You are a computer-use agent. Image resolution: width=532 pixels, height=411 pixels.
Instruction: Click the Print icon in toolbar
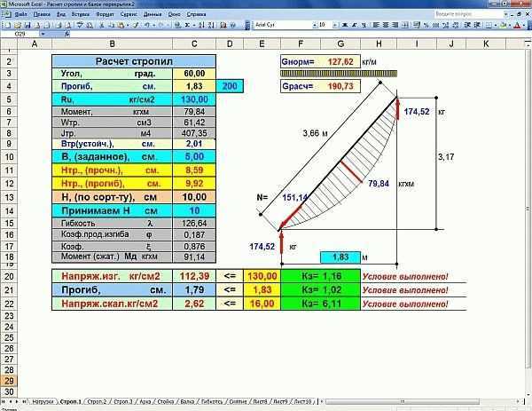coord(59,25)
